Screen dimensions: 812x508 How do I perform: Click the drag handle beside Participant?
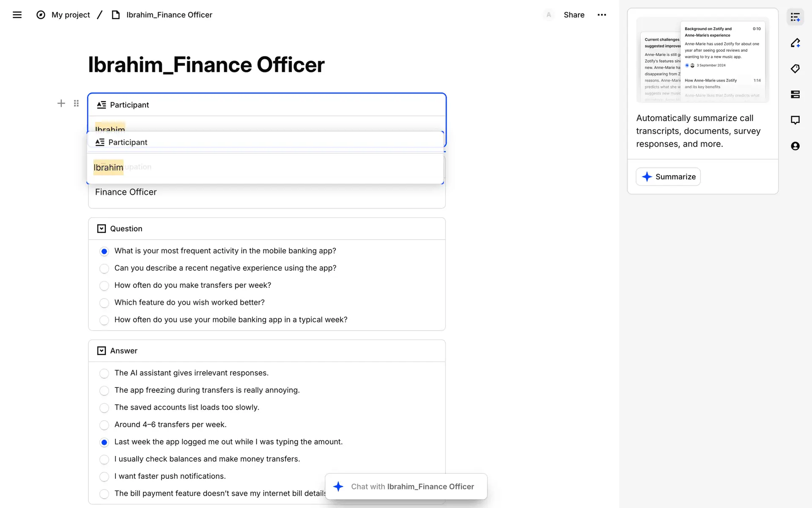76,103
